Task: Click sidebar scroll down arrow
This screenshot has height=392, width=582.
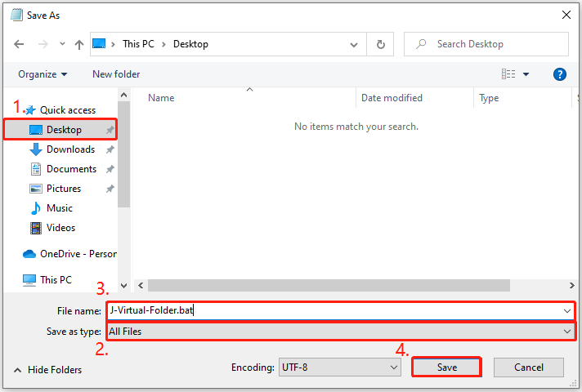Action: point(124,286)
